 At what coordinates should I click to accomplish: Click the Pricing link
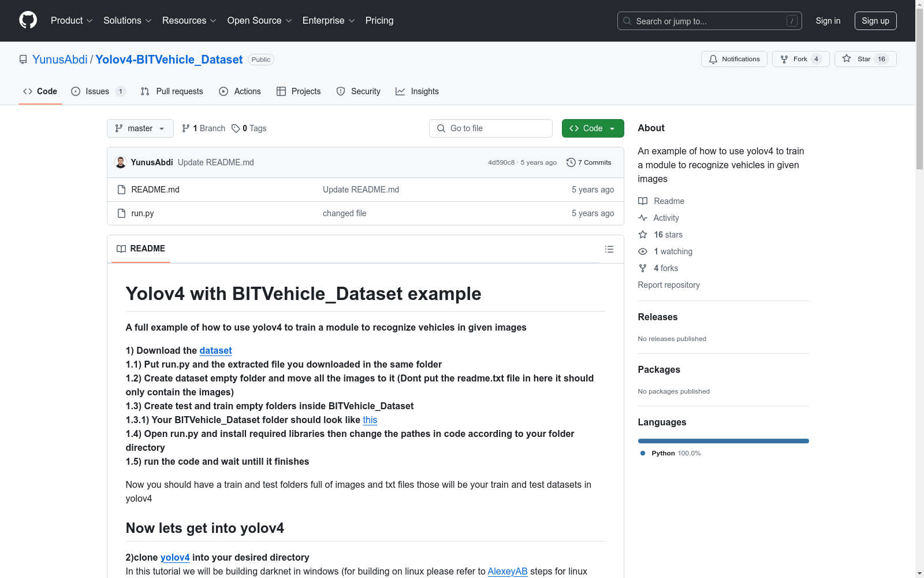tap(379, 21)
